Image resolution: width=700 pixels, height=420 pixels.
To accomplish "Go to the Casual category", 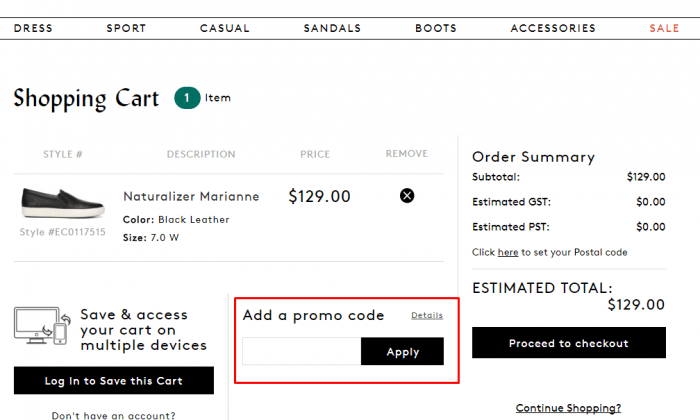I will pyautogui.click(x=225, y=28).
